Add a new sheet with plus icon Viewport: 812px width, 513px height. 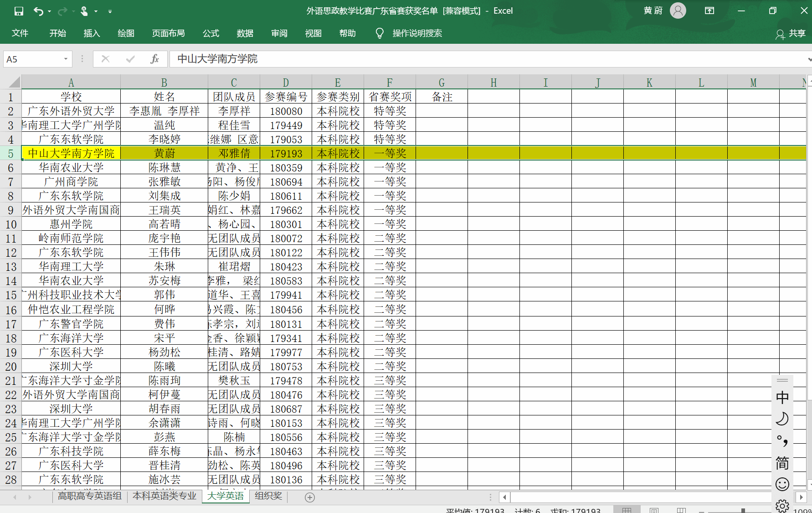click(x=310, y=497)
